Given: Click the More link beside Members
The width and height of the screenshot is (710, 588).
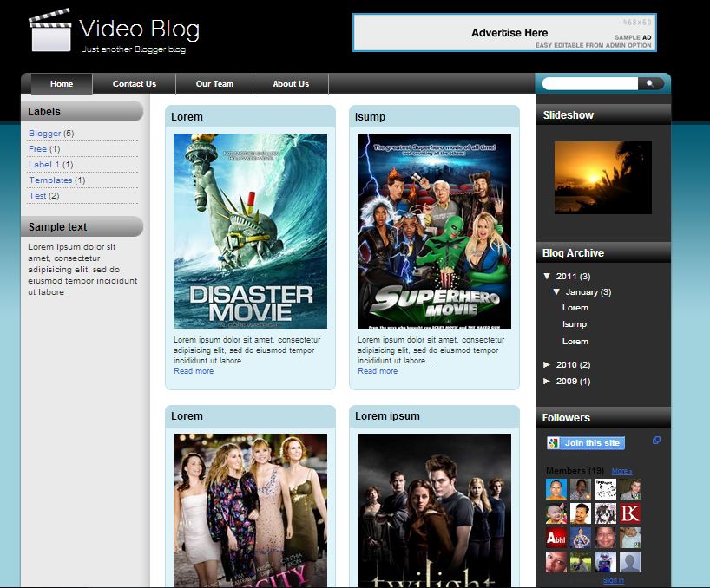Looking at the screenshot, I should pyautogui.click(x=621, y=471).
